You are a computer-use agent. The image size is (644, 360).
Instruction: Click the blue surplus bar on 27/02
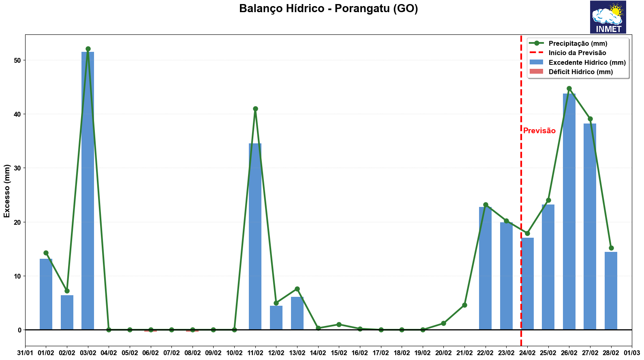point(590,227)
